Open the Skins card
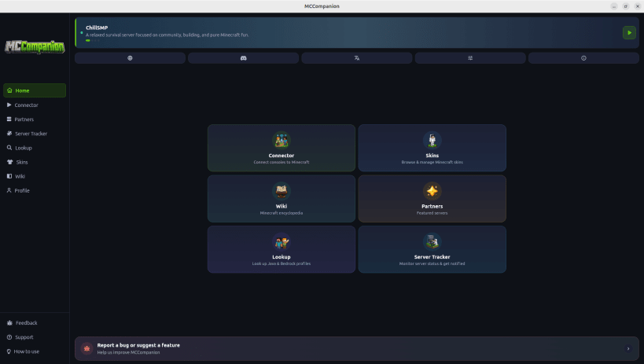Screen dimensions: 644x364 point(432,148)
